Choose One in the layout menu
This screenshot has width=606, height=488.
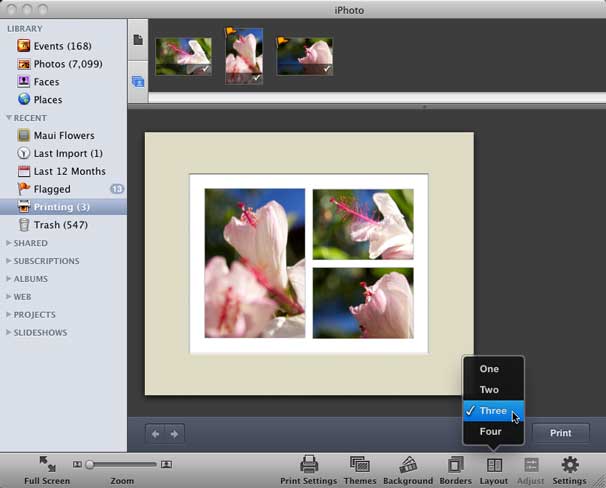coord(494,369)
